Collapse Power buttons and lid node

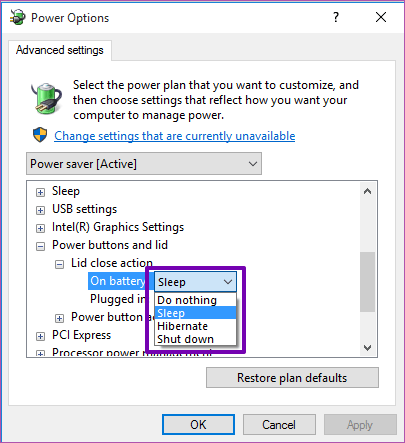point(40,246)
